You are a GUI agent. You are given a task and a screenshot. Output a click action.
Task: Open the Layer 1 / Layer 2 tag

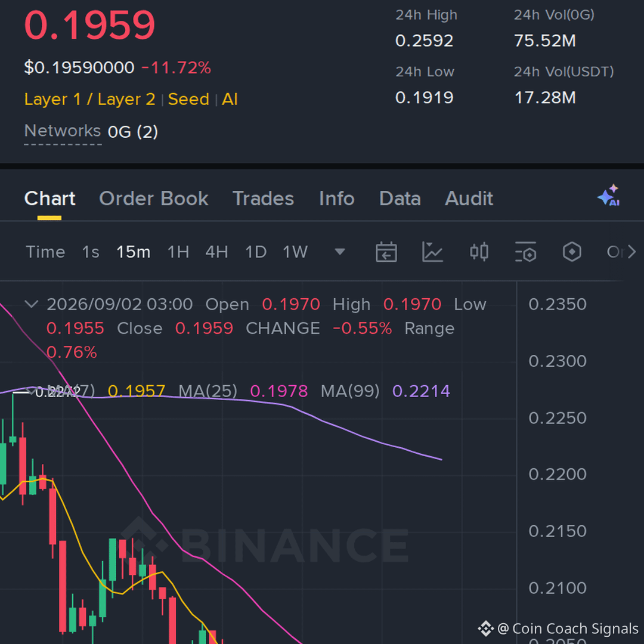[89, 100]
